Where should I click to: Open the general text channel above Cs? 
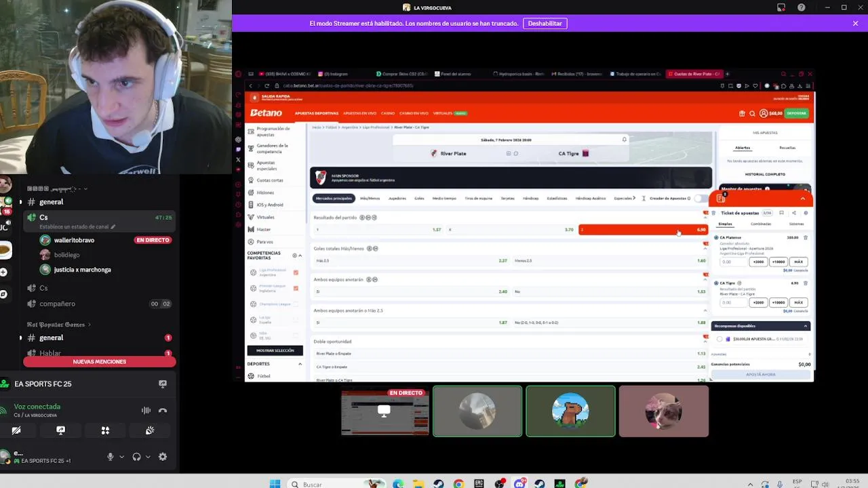coord(51,202)
